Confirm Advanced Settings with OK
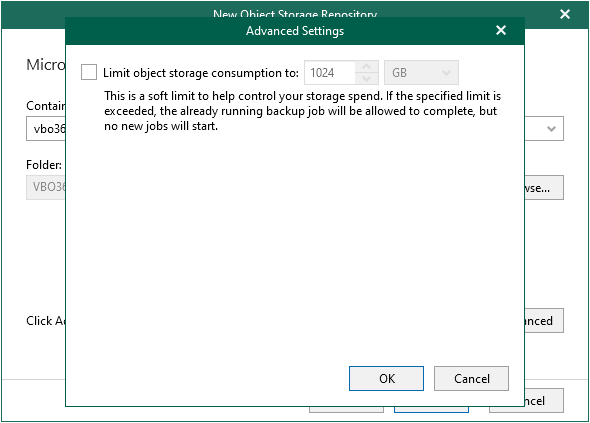Screen dimensions: 590x423 coord(386,378)
